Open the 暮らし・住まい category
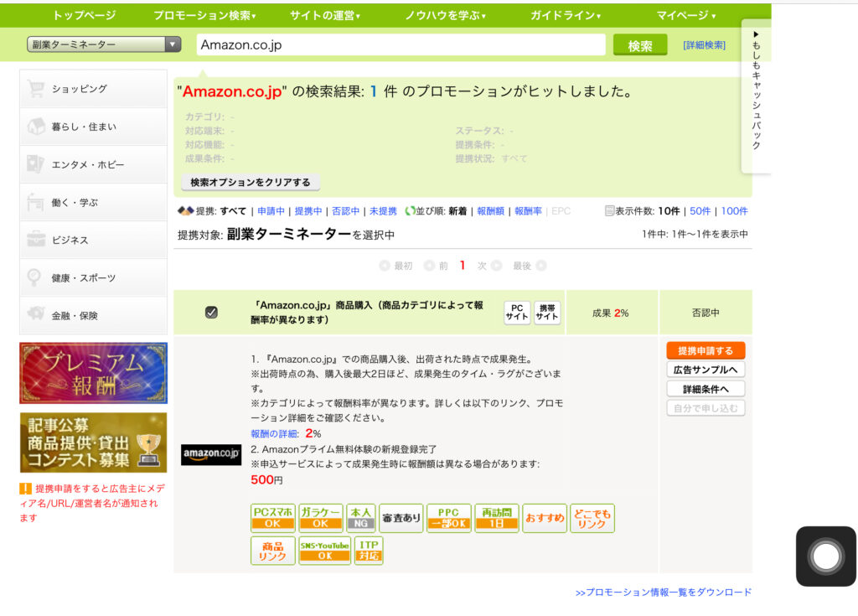858x616 pixels. tap(94, 127)
